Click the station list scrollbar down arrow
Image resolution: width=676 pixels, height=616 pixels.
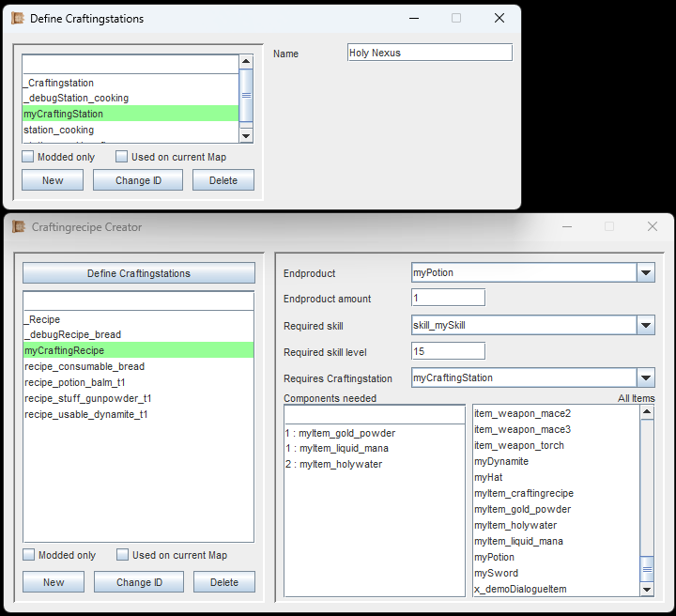246,136
